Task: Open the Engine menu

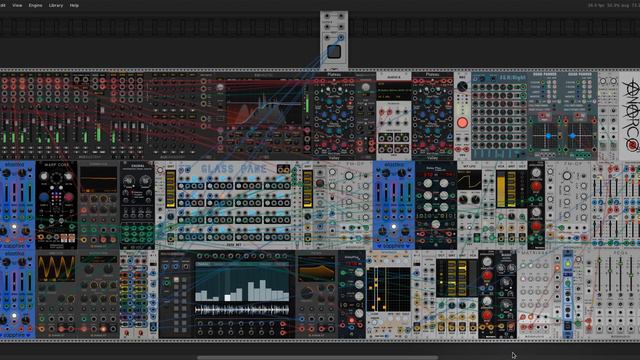Action: point(36,5)
